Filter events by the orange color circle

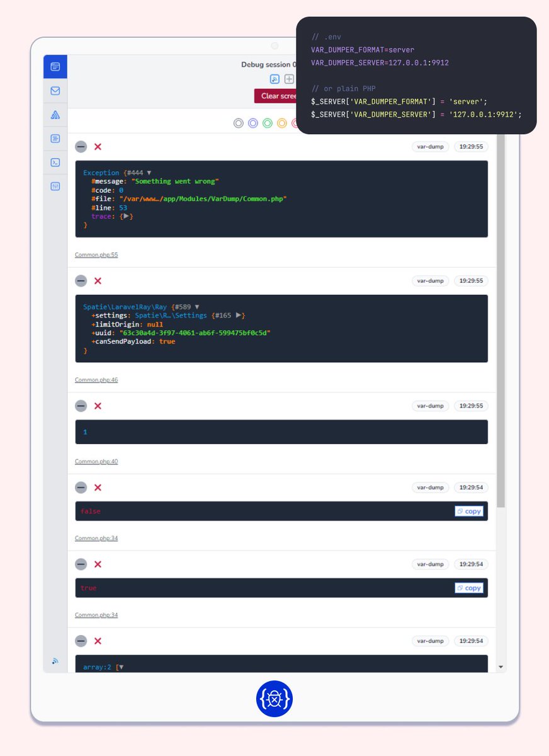click(x=281, y=123)
